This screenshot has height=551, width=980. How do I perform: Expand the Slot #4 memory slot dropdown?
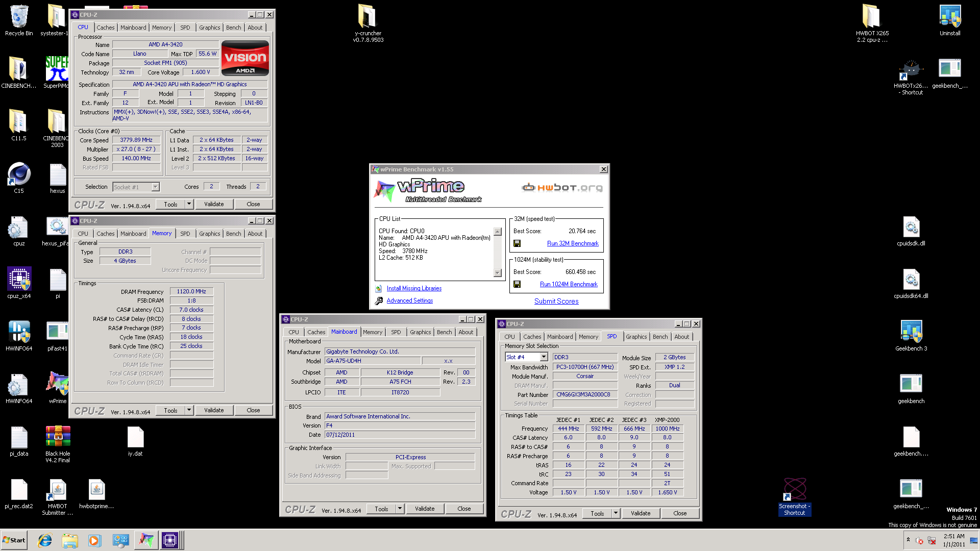(x=544, y=357)
